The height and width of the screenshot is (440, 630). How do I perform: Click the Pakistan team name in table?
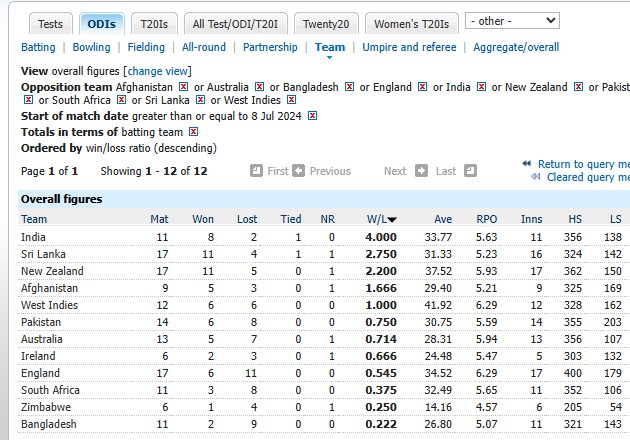point(41,322)
